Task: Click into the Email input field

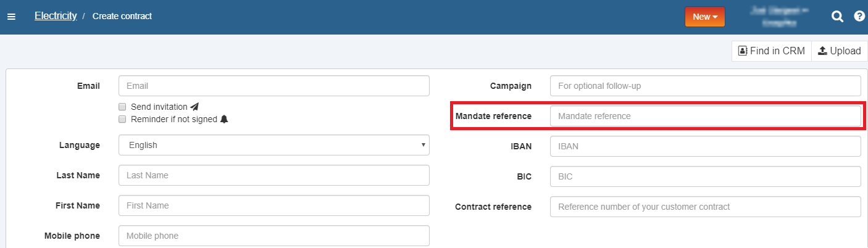Action: (x=273, y=86)
